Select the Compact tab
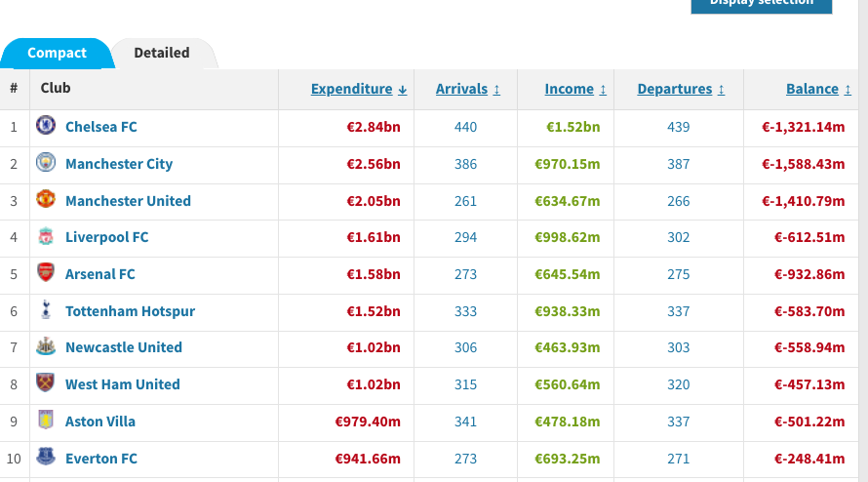The width and height of the screenshot is (868, 482). click(x=57, y=53)
